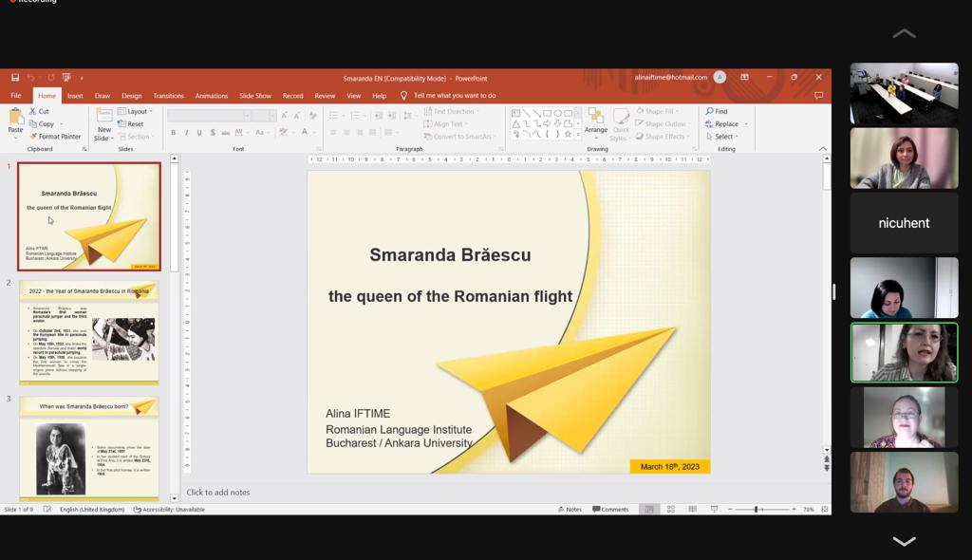Switch to the Insert tab
Image resolution: width=972 pixels, height=560 pixels.
coord(75,96)
